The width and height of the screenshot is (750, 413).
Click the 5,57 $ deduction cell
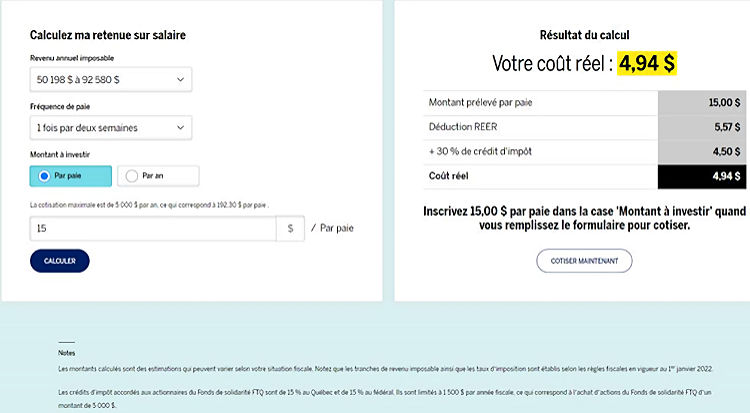702,127
